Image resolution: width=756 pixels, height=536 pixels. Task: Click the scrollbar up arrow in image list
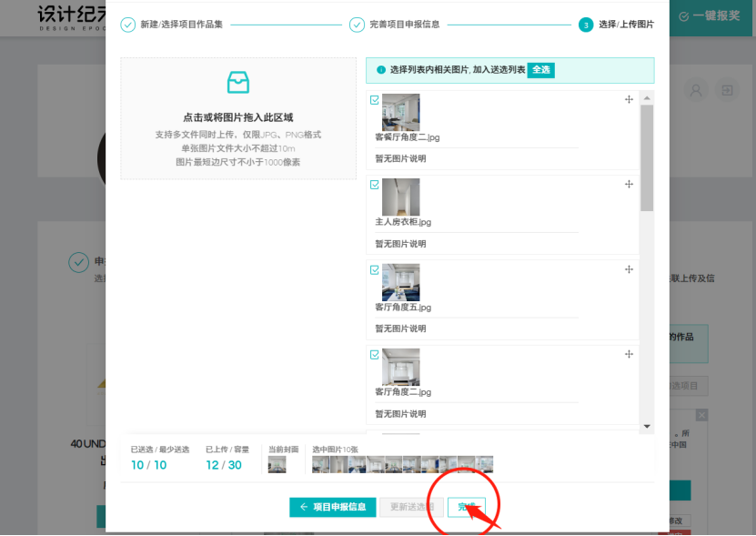click(x=648, y=94)
